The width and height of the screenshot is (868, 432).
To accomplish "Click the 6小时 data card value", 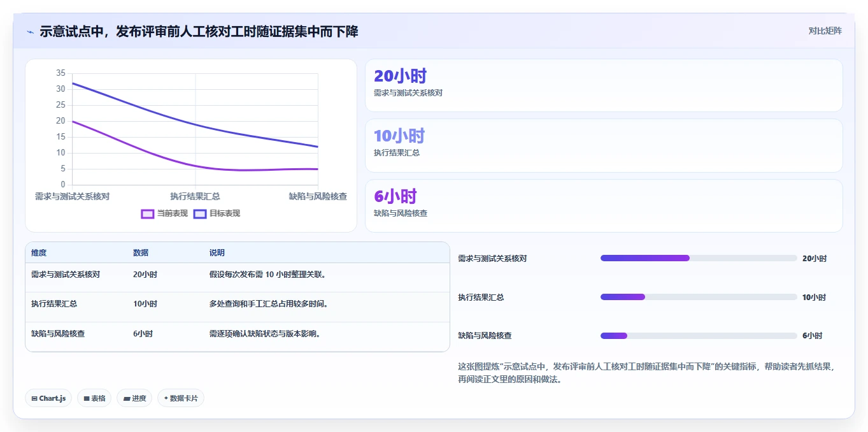I will (x=395, y=196).
